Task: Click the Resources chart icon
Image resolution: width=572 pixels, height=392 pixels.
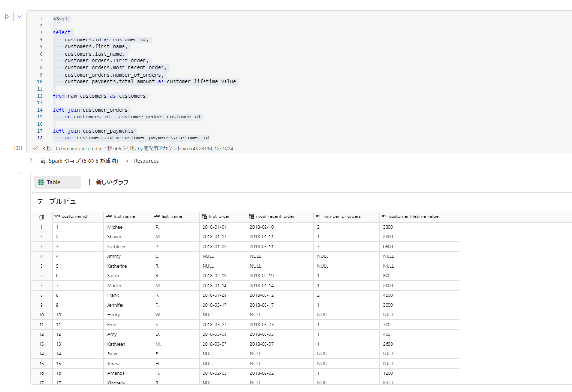Action: pos(128,161)
